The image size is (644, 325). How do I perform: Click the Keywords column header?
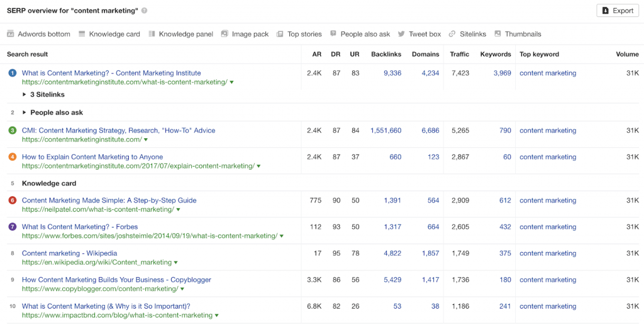(496, 54)
